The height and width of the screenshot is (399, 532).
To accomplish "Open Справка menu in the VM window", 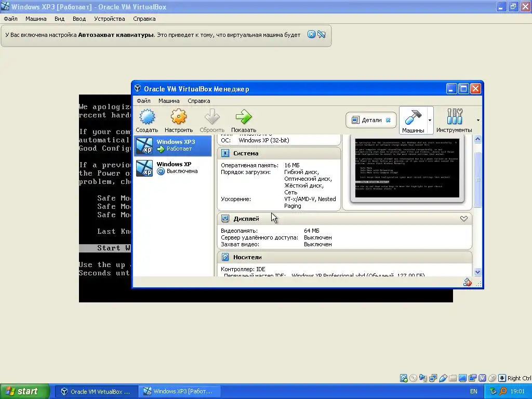I will coord(144,19).
